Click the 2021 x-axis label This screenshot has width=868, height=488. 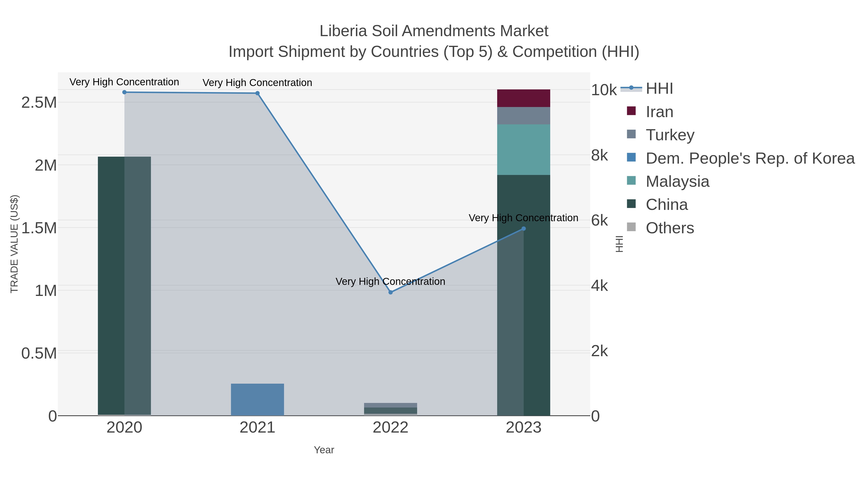pos(258,428)
